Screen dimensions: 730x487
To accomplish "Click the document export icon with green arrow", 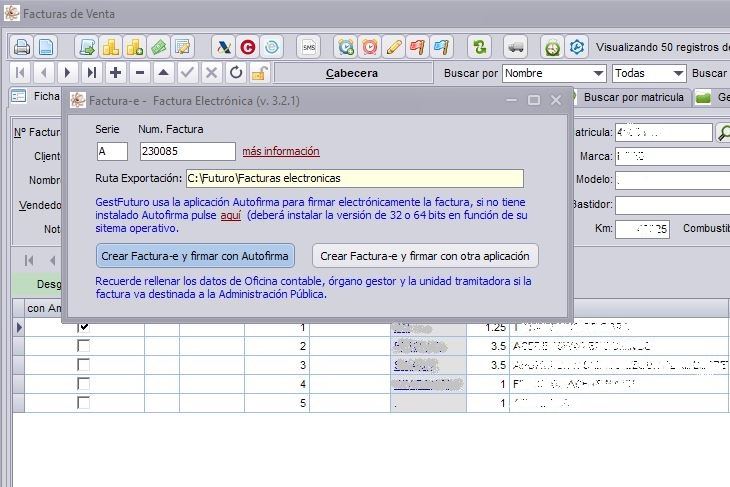I will click(87, 47).
